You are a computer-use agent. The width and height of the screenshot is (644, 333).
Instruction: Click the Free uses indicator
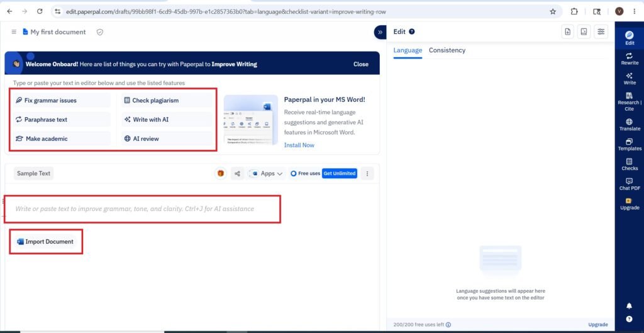pos(305,174)
